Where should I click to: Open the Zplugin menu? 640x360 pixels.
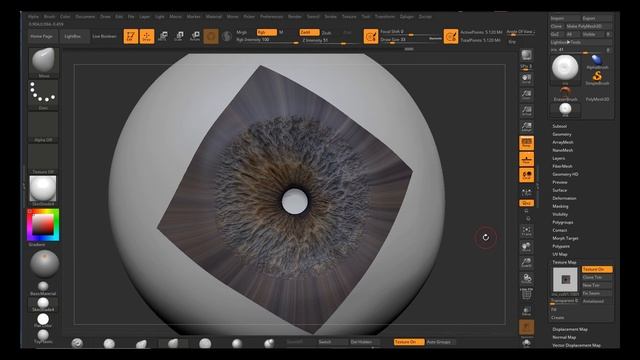point(407,17)
